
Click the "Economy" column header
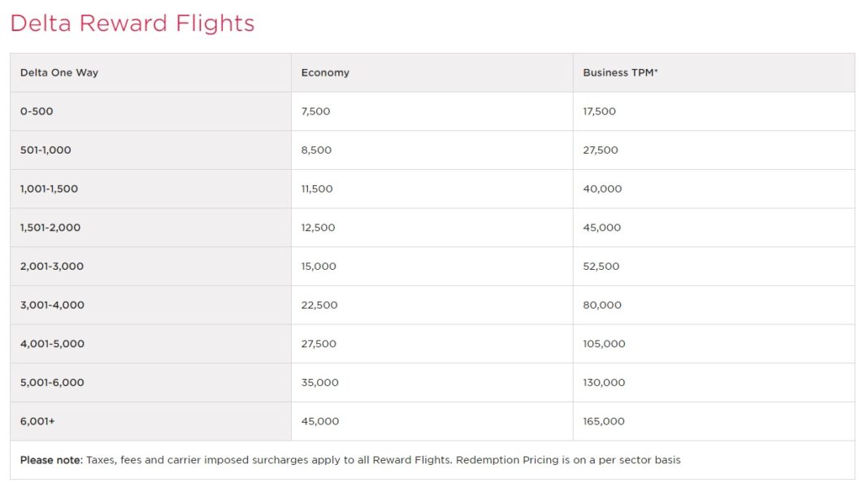click(x=325, y=72)
